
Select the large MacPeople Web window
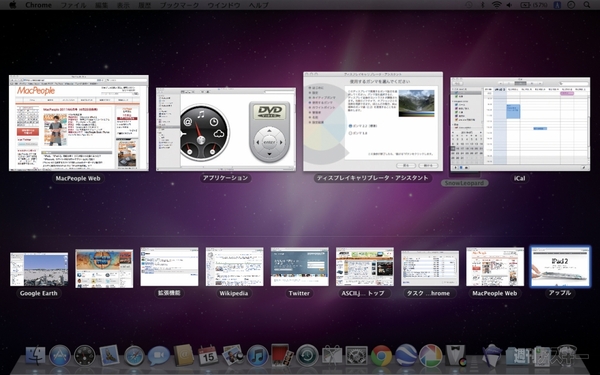tap(79, 123)
